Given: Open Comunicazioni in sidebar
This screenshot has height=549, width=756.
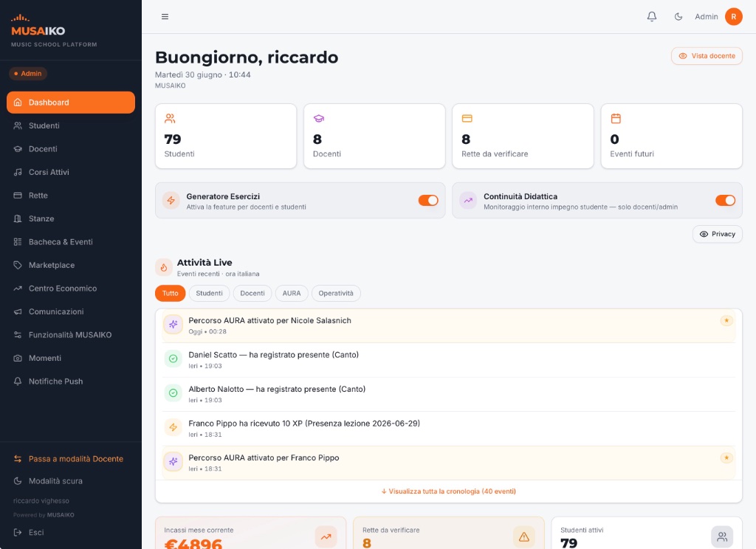Looking at the screenshot, I should tap(71, 312).
